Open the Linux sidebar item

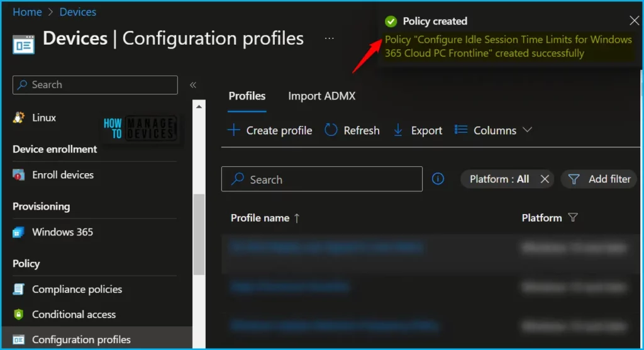tap(44, 118)
